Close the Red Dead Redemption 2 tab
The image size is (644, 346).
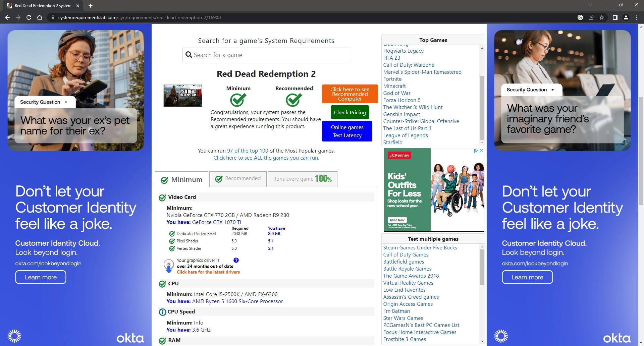click(x=78, y=6)
